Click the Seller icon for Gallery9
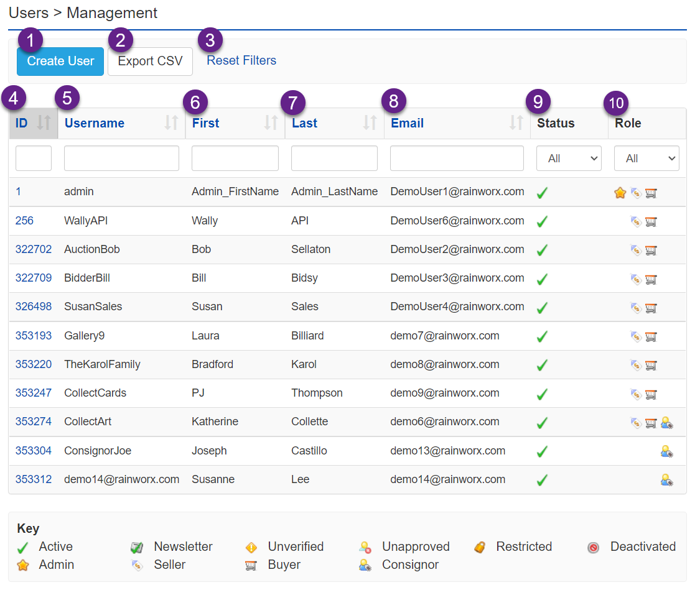This screenshot has width=700, height=590. pos(637,336)
